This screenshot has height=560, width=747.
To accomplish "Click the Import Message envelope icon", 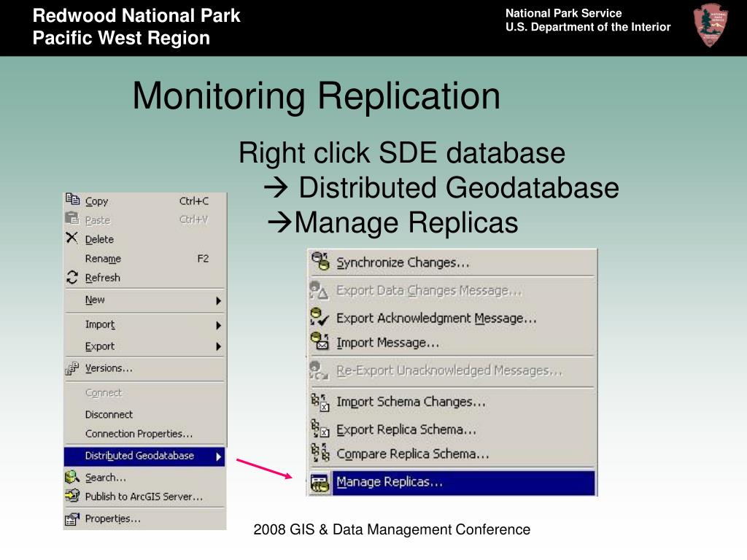I will tap(320, 342).
